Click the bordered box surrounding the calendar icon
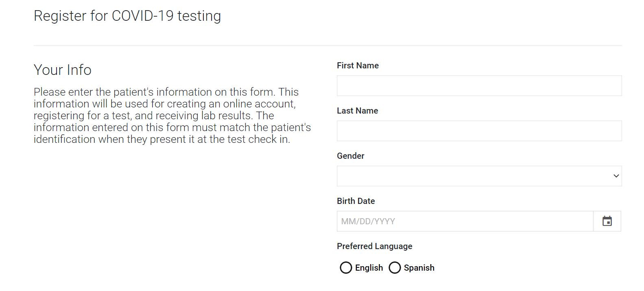This screenshot has width=644, height=291. tap(607, 221)
